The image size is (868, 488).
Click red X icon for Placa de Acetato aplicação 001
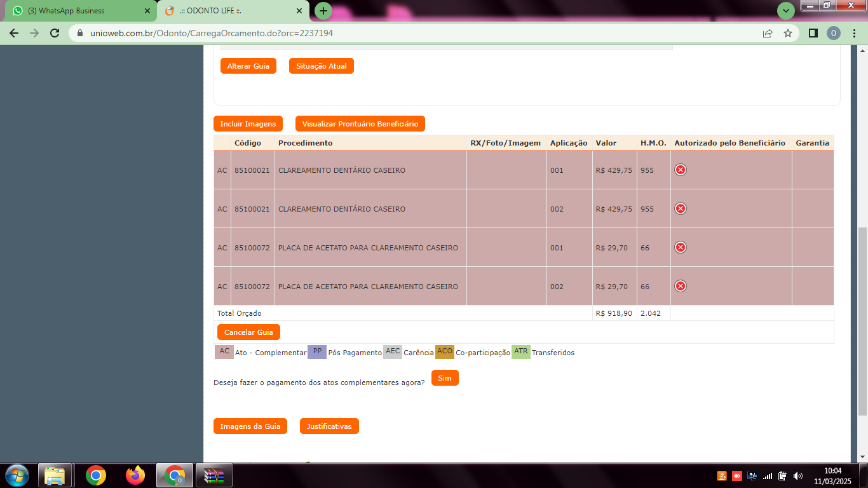[x=680, y=247]
